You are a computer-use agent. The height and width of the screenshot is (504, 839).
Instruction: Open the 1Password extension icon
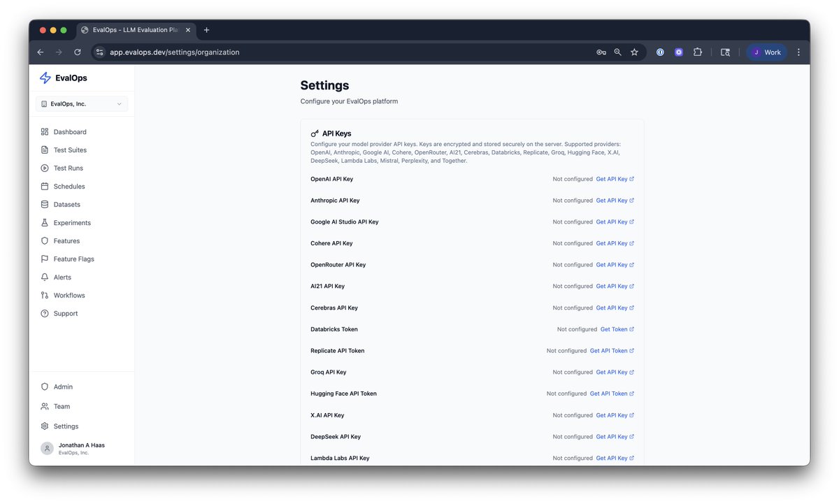660,52
